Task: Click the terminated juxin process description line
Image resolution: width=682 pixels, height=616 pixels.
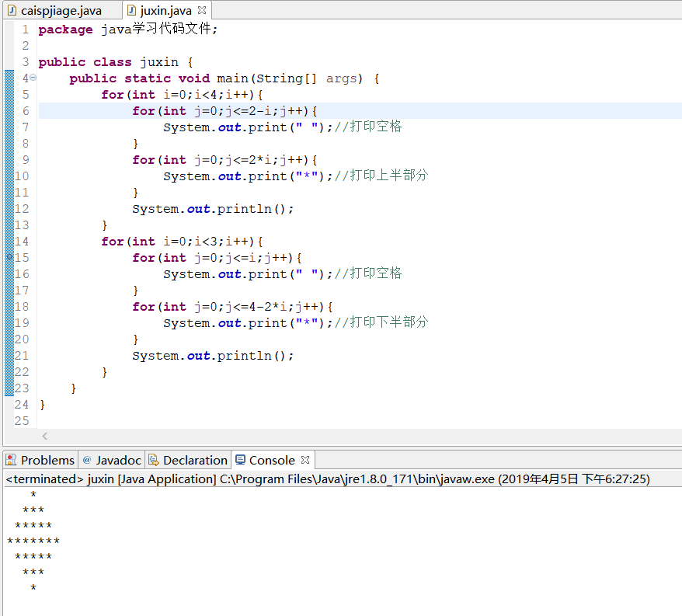Action: tap(328, 479)
